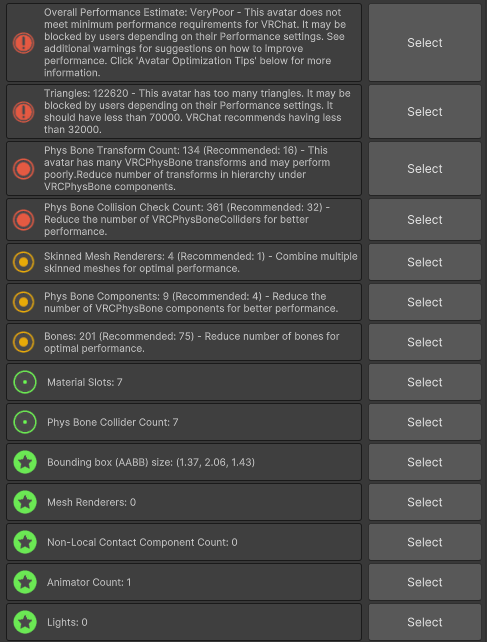Select the Overall Performance Estimate entry
The height and width of the screenshot is (642, 487).
pyautogui.click(x=425, y=43)
